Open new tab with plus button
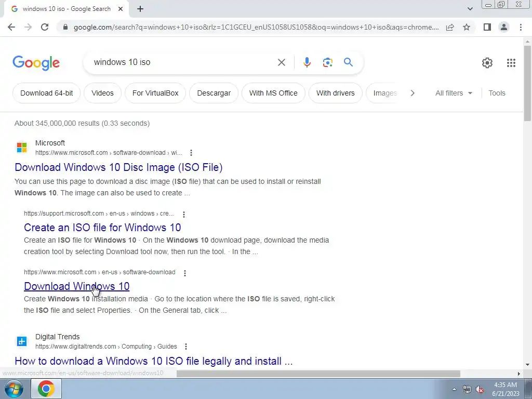532x399 pixels. coord(140,9)
